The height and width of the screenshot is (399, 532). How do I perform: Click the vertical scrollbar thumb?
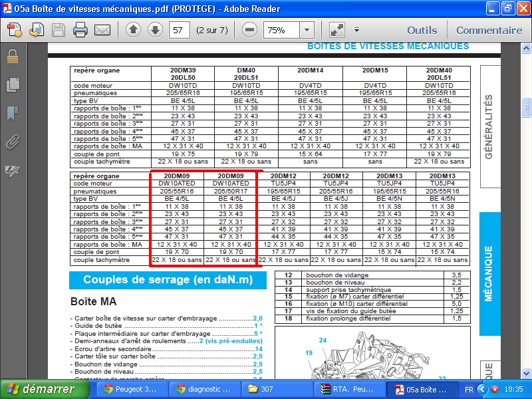pos(526,107)
